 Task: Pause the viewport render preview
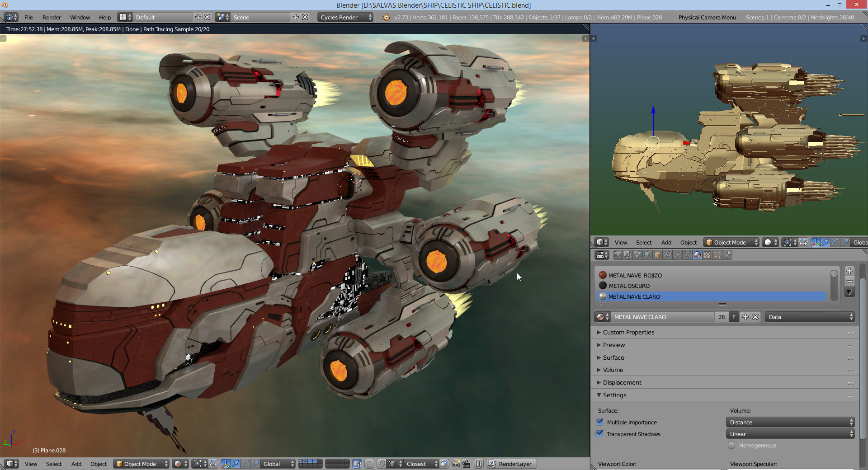479,464
